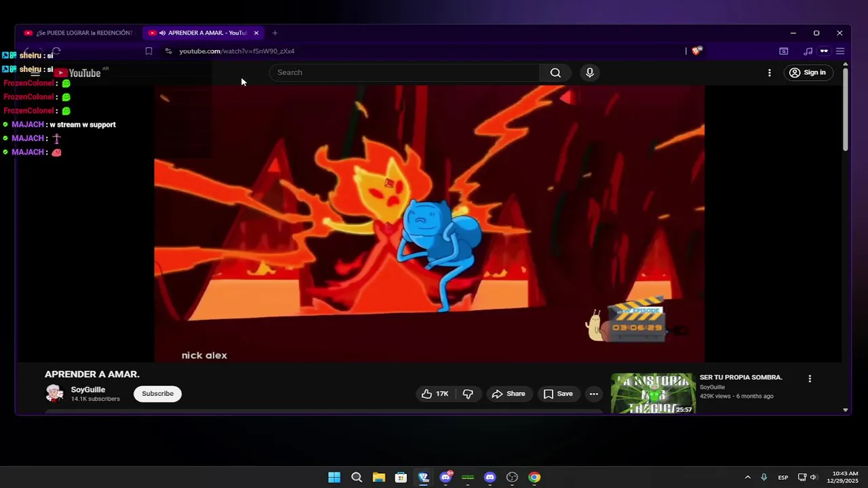Subscribe to the SoyGuille channel

click(x=157, y=394)
